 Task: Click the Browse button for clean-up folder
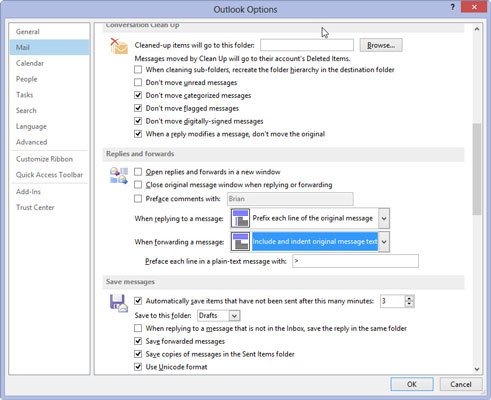pyautogui.click(x=381, y=45)
